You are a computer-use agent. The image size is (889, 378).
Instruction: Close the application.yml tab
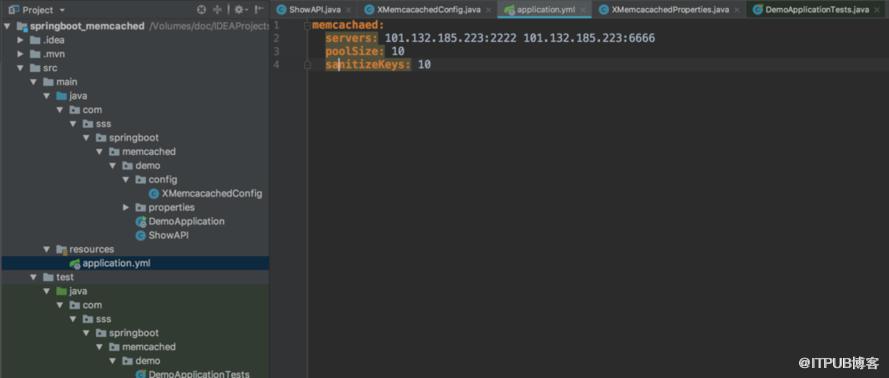(x=582, y=10)
